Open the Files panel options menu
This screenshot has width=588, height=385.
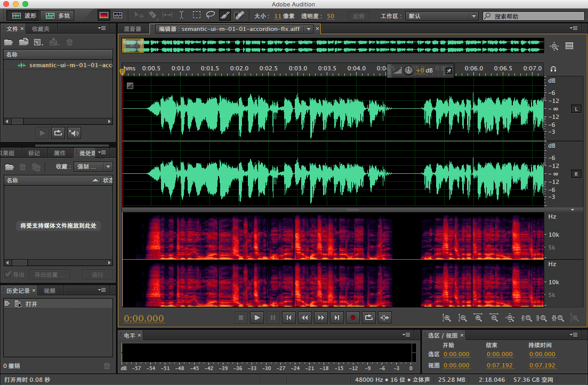tap(102, 28)
